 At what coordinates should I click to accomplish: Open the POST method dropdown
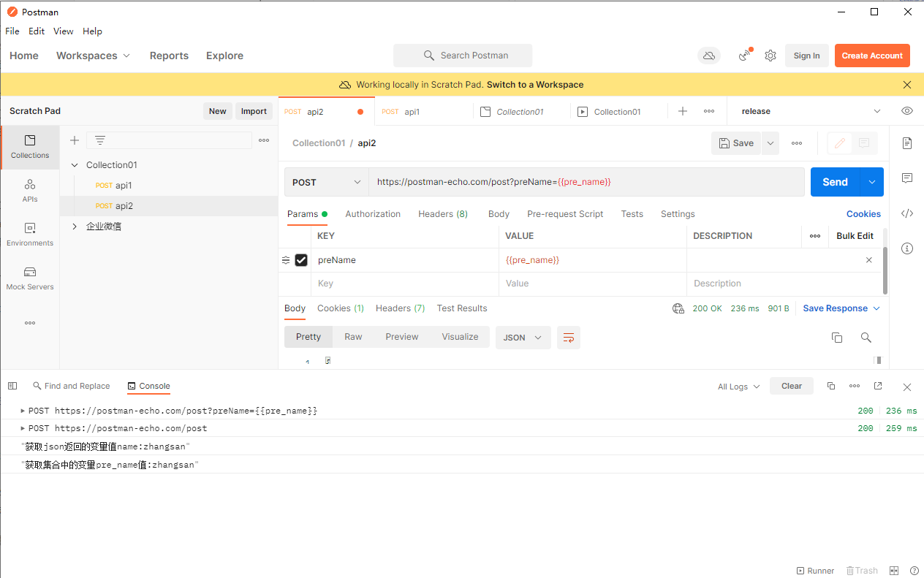pos(327,182)
